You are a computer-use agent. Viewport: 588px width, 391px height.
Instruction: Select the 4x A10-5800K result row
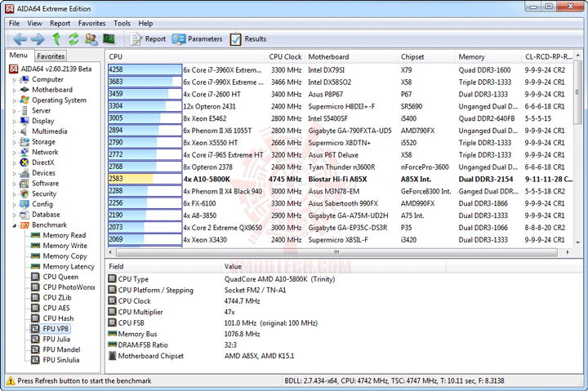click(341, 180)
